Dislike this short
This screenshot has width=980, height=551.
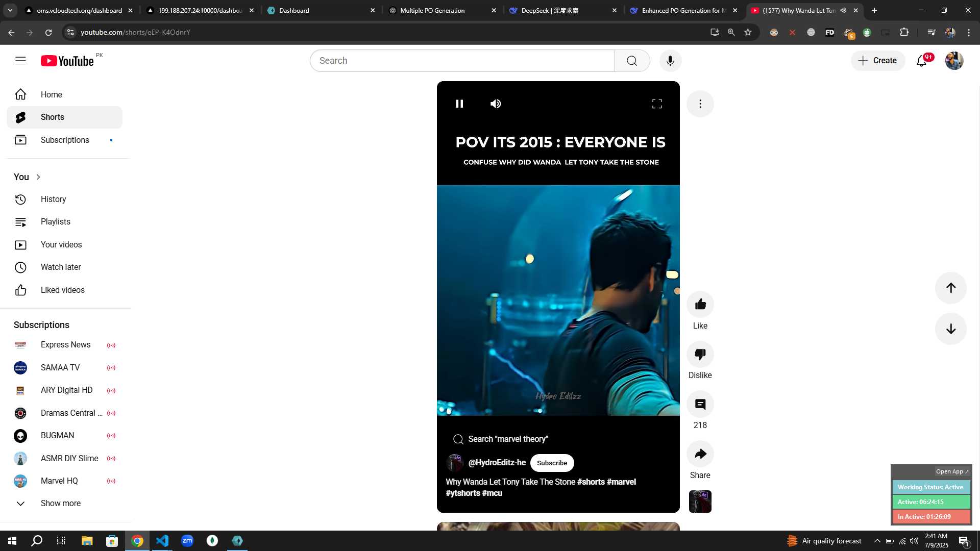click(x=700, y=354)
